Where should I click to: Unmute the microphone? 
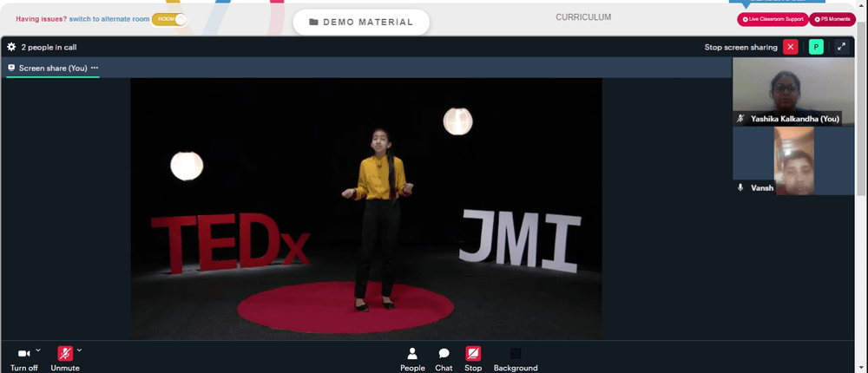tap(65, 359)
